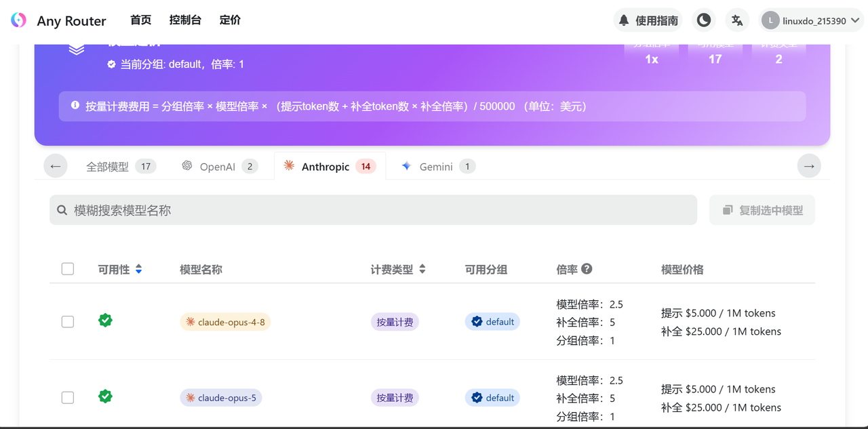Click the check badge beside 当前分组
868x429 pixels.
pos(111,64)
